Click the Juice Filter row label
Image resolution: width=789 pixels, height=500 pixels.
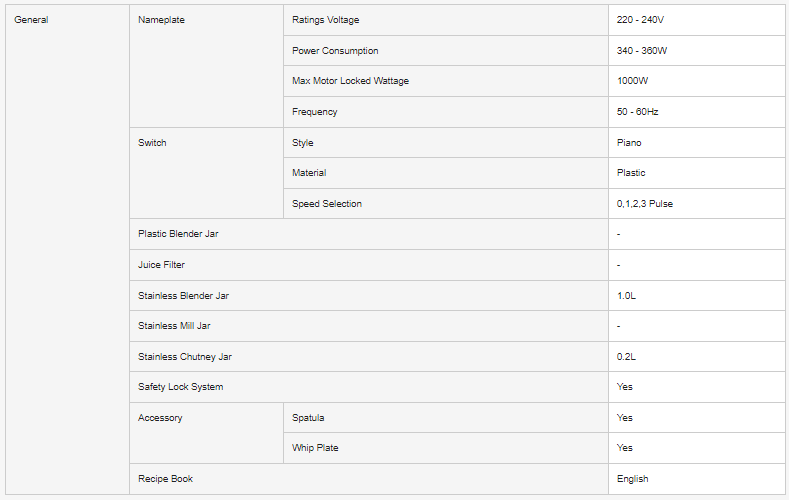pos(161,265)
